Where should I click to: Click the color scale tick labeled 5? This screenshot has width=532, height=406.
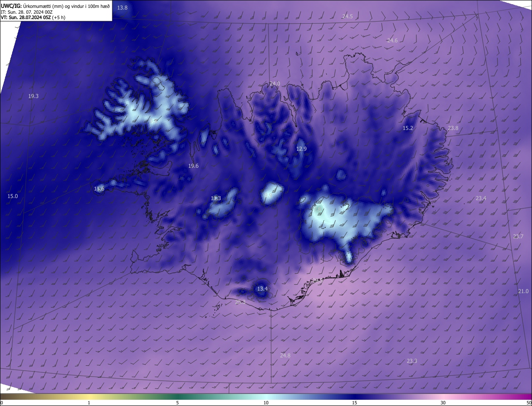[x=177, y=403]
